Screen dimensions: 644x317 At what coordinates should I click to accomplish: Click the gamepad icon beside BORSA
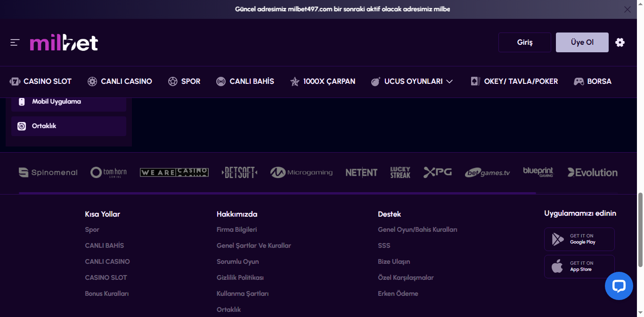[x=579, y=81]
